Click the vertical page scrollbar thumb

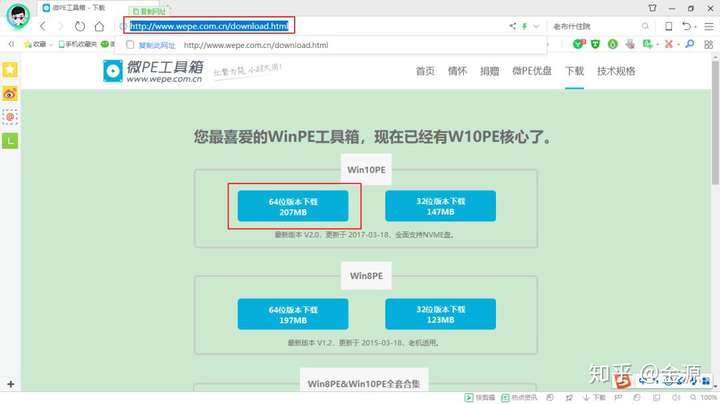pos(715,122)
